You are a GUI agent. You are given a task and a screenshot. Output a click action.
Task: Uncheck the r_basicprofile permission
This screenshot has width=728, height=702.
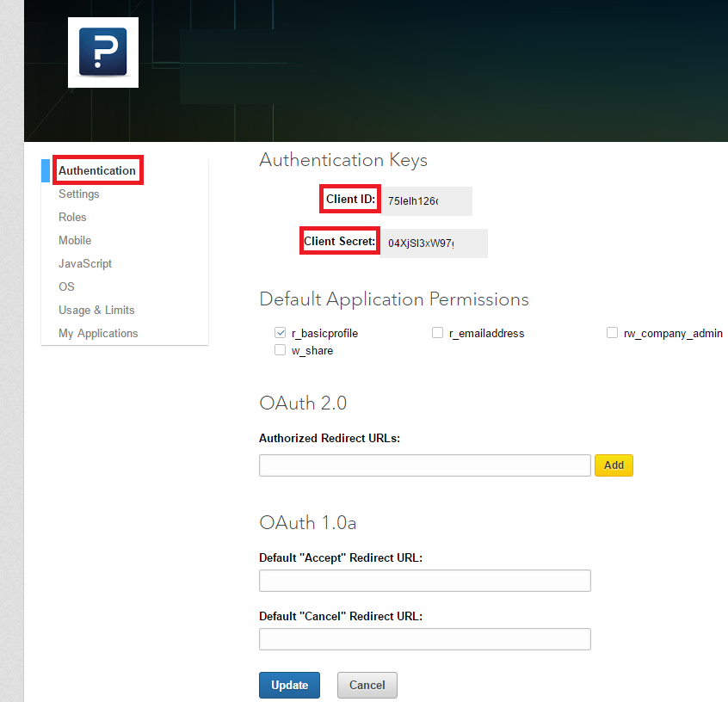click(x=280, y=332)
